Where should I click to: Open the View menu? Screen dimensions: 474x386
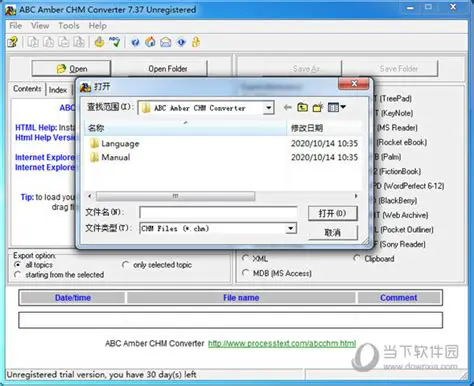(40, 26)
